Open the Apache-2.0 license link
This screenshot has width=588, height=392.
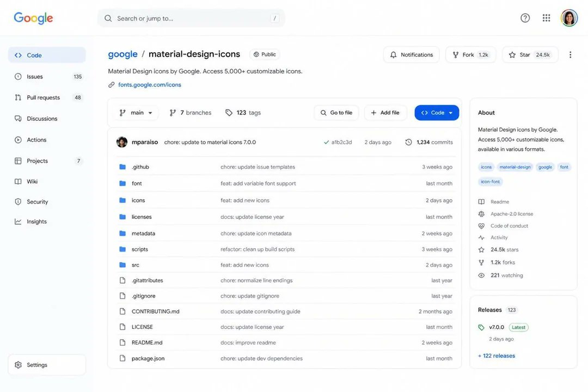(x=512, y=214)
